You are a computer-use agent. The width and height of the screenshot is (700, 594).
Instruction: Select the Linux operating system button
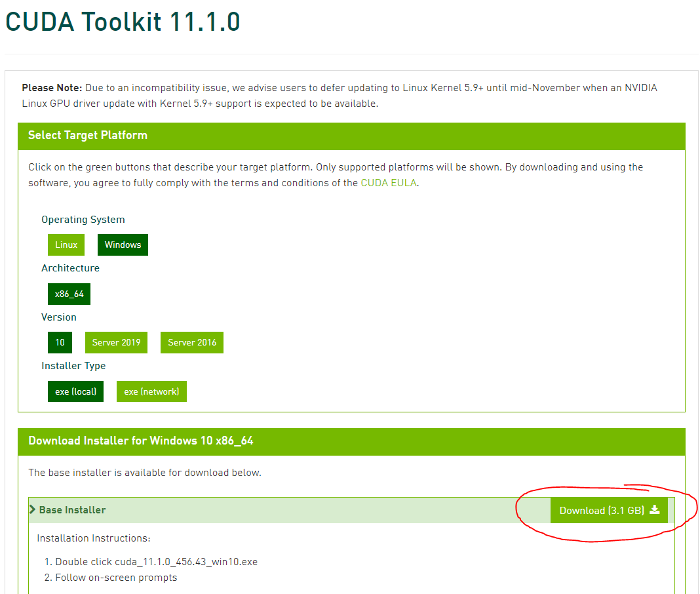66,245
